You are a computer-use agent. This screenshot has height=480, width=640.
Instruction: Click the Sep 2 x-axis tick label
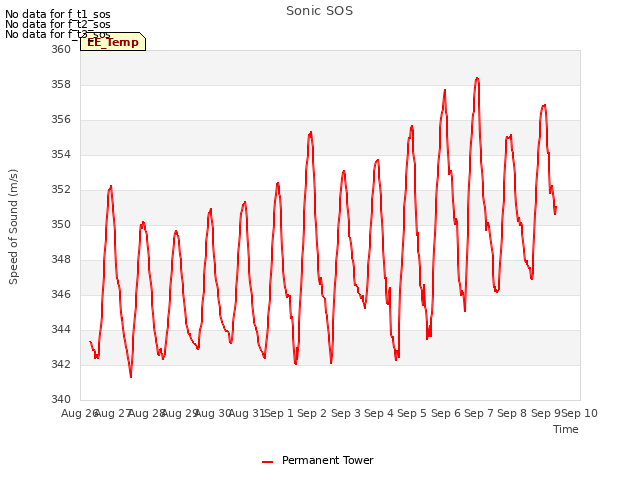click(312, 413)
